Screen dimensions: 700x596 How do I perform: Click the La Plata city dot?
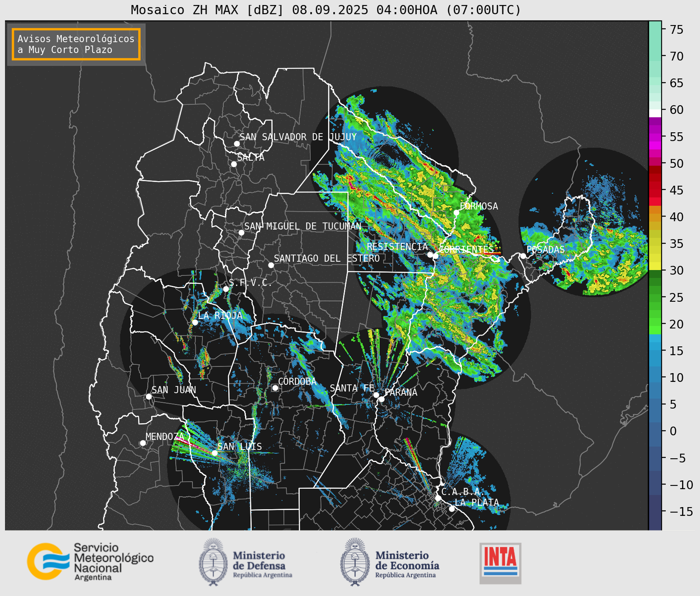[x=452, y=509]
